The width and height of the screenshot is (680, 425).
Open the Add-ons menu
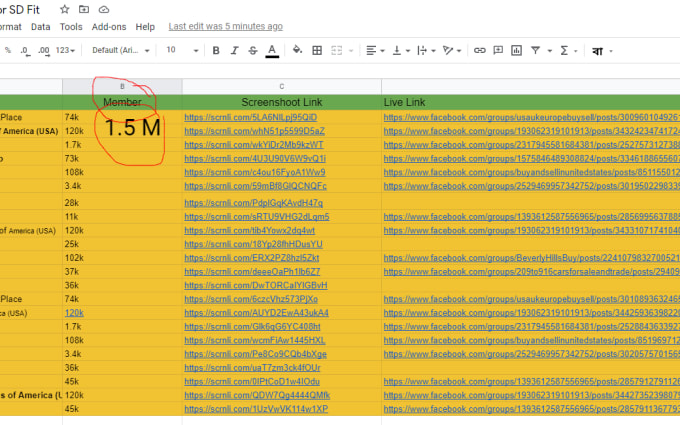click(109, 27)
